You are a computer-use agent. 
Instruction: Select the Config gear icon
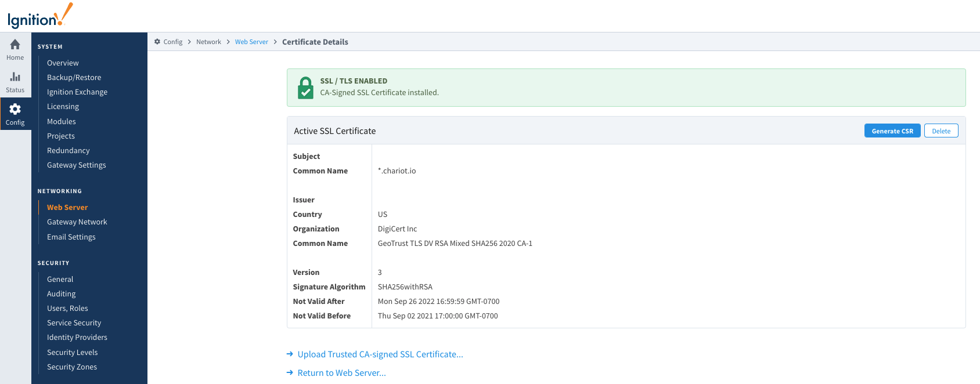[15, 109]
